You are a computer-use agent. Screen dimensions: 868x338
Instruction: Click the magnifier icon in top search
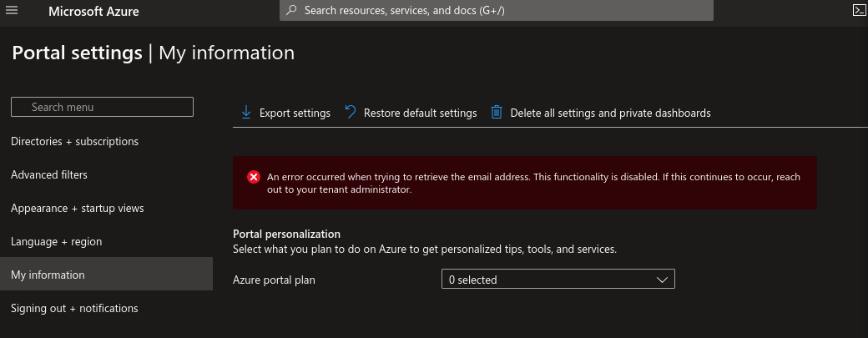(x=291, y=11)
